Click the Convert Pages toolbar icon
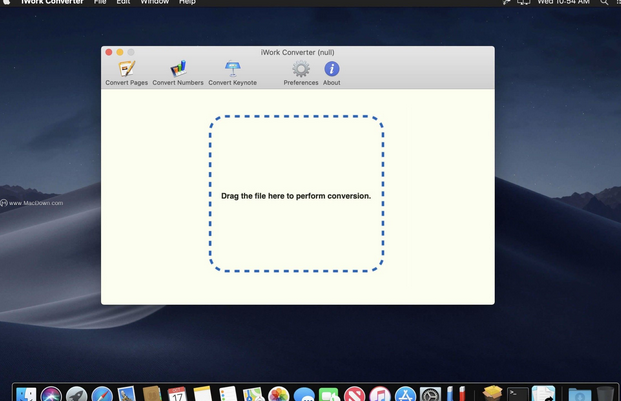621x401 pixels. [x=127, y=69]
